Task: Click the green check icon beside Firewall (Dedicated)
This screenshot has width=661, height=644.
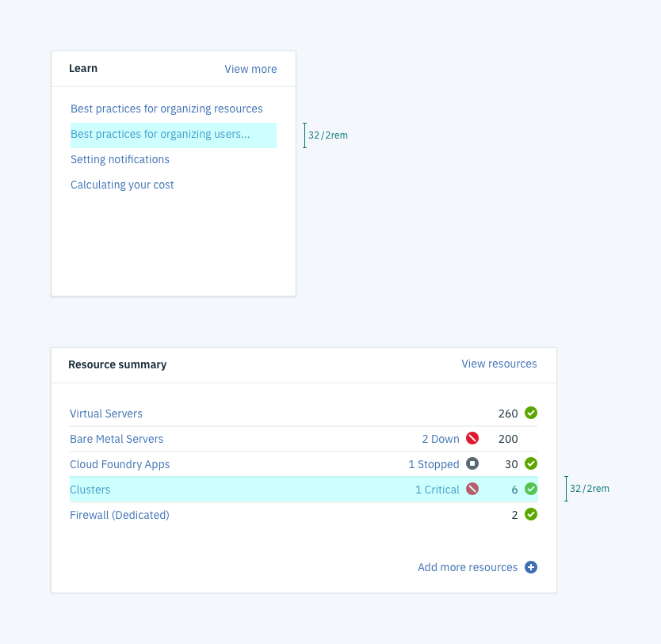Action: (x=531, y=515)
